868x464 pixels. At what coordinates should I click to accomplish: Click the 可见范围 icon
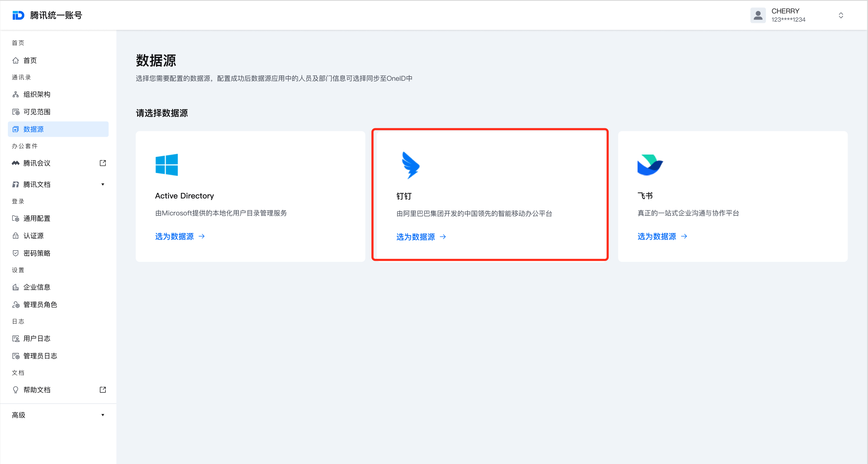tap(16, 112)
